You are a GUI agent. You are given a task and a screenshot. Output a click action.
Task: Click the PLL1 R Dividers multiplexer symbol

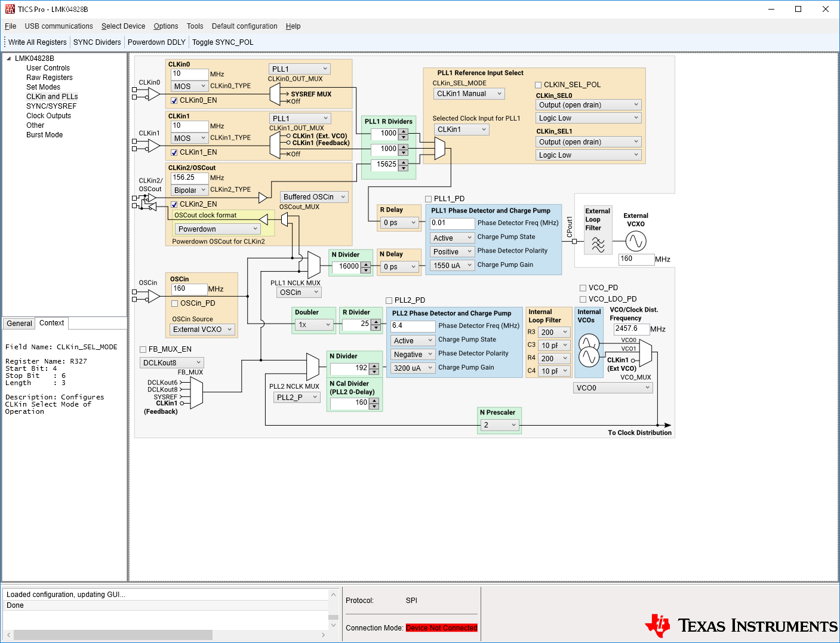(440, 149)
